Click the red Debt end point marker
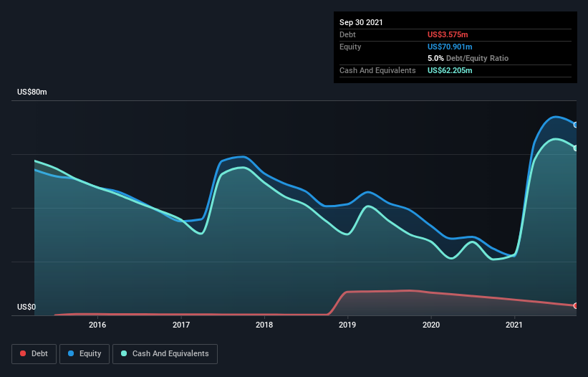588x377 pixels. point(576,306)
